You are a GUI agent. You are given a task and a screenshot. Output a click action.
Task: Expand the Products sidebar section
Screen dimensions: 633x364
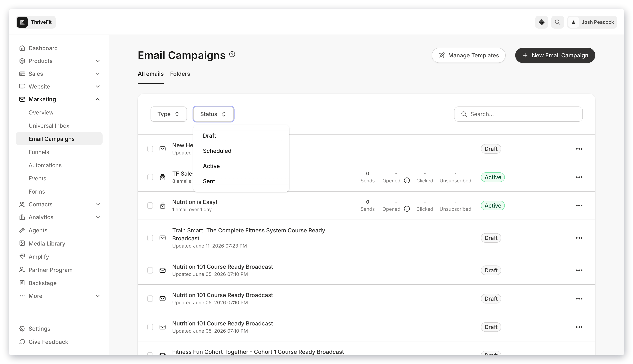point(98,61)
